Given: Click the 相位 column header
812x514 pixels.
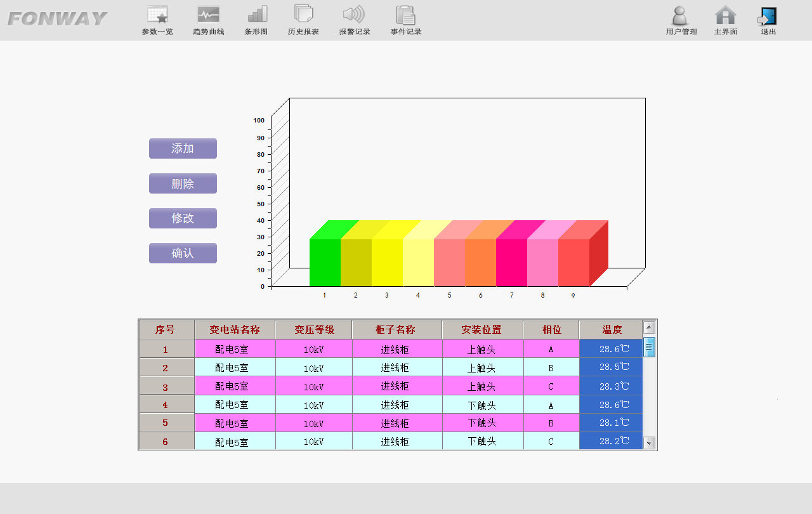Looking at the screenshot, I should click(551, 330).
